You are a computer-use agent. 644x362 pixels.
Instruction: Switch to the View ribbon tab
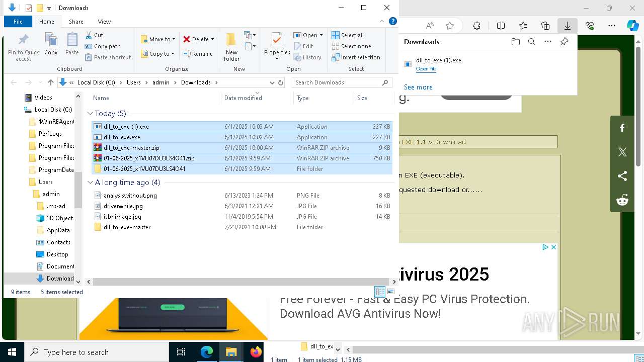104,22
